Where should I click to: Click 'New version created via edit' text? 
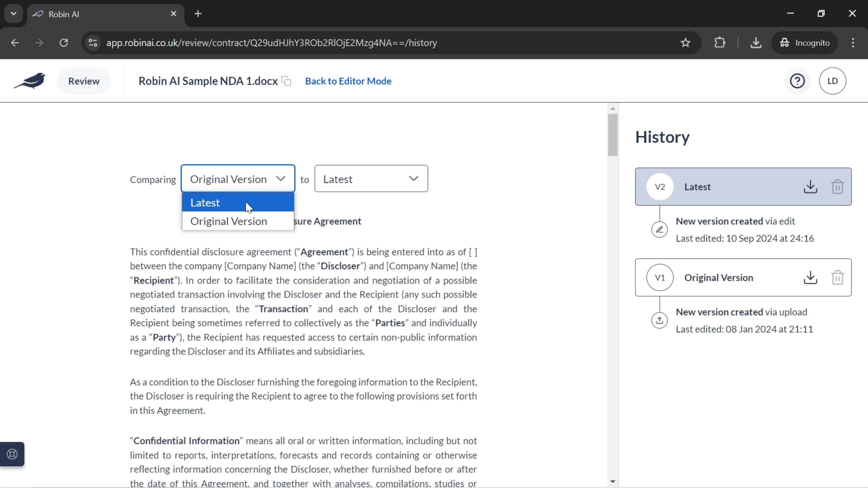[735, 221]
